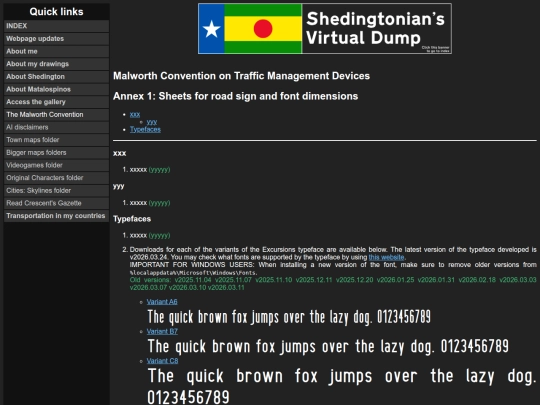This screenshot has width=540, height=405.
Task: Click the Quick links sidebar heading
Action: click(x=56, y=12)
